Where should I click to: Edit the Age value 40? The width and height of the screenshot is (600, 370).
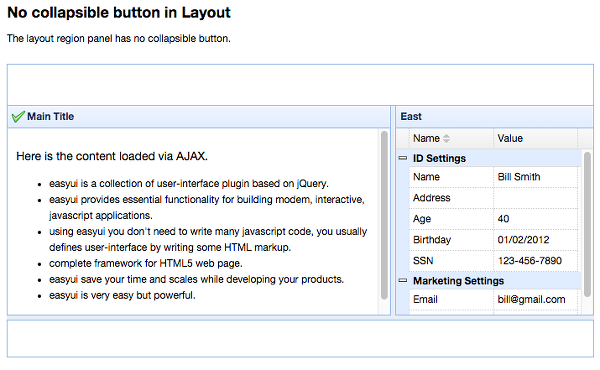point(535,219)
